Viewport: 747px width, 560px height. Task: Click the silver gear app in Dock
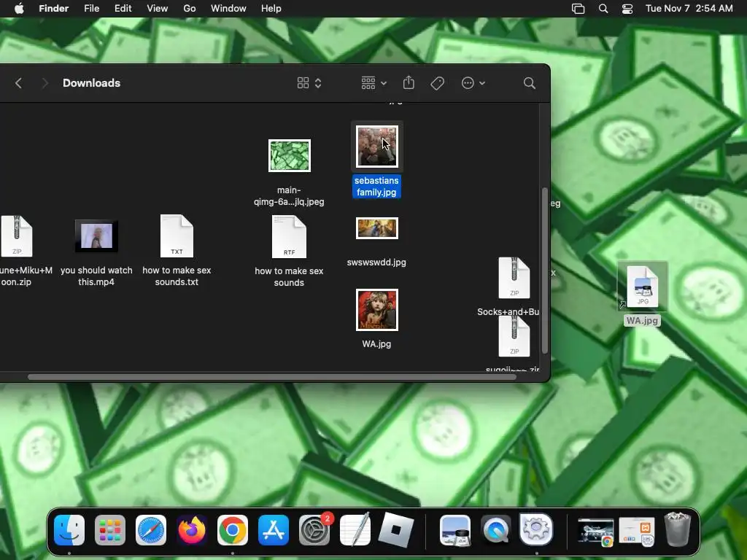536,529
